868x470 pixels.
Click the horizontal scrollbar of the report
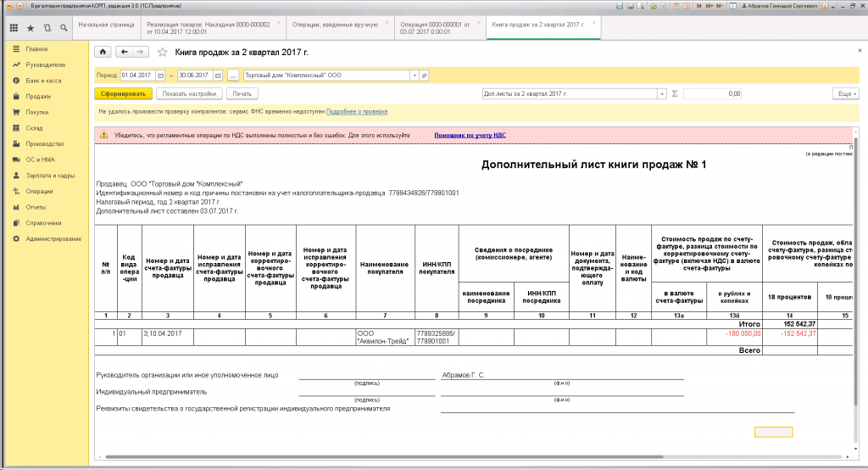pos(384,457)
